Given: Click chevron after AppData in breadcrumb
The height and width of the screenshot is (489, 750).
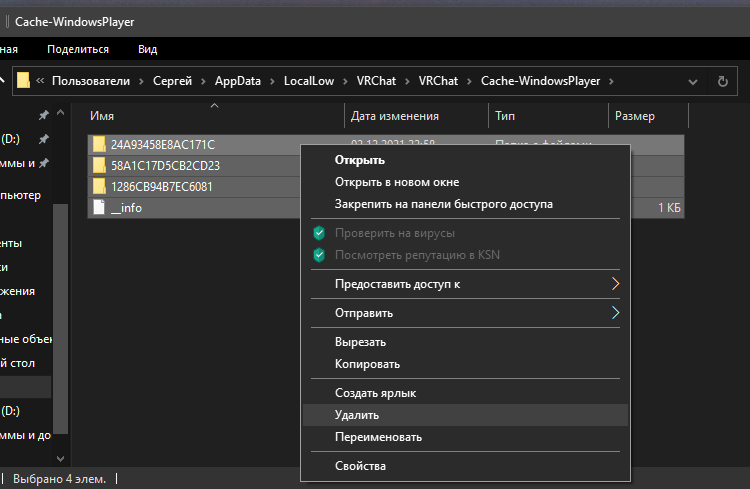Looking at the screenshot, I should pos(272,81).
